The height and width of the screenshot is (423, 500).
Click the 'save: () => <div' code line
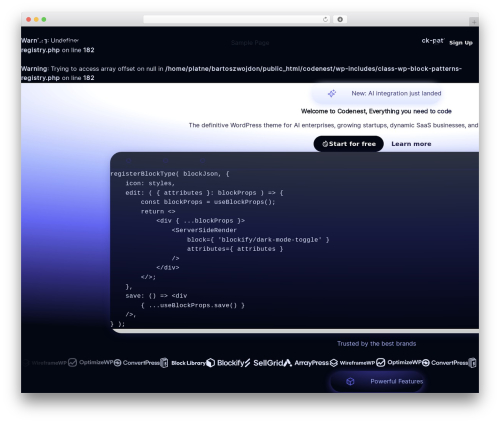click(x=156, y=296)
